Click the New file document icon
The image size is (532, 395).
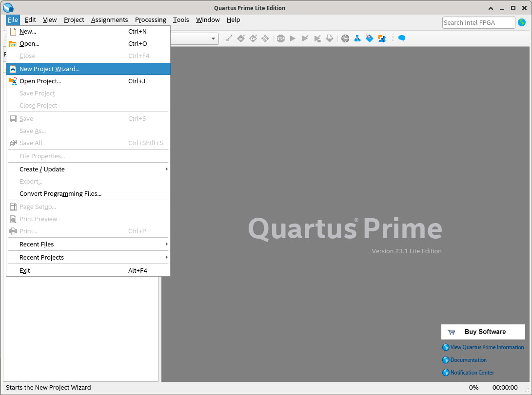coord(13,32)
